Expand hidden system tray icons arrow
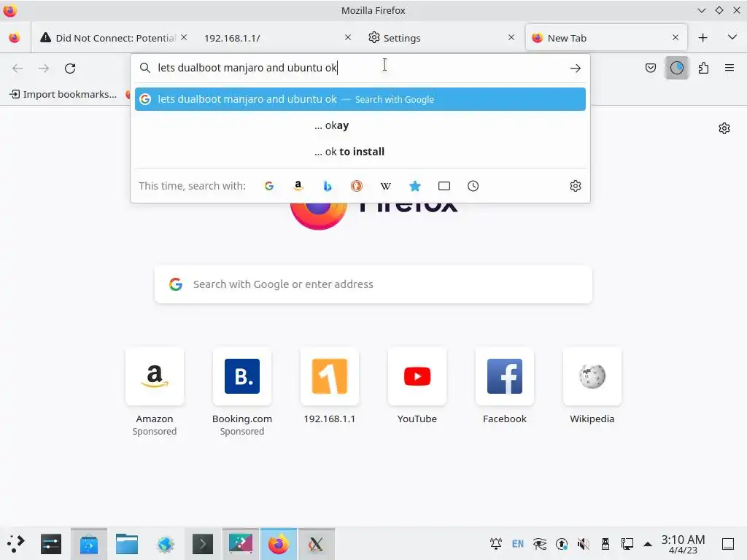Viewport: 747px width, 560px height. (648, 544)
